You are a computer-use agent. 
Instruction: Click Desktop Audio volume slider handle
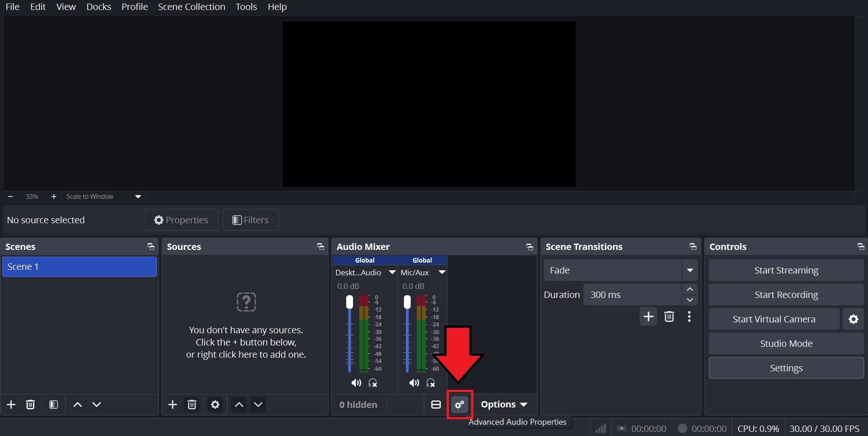(349, 302)
